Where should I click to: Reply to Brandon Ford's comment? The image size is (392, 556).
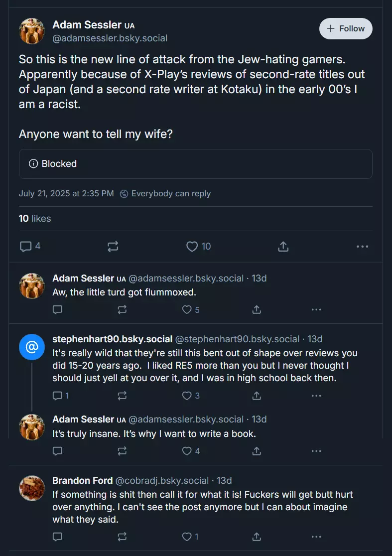coord(57,537)
